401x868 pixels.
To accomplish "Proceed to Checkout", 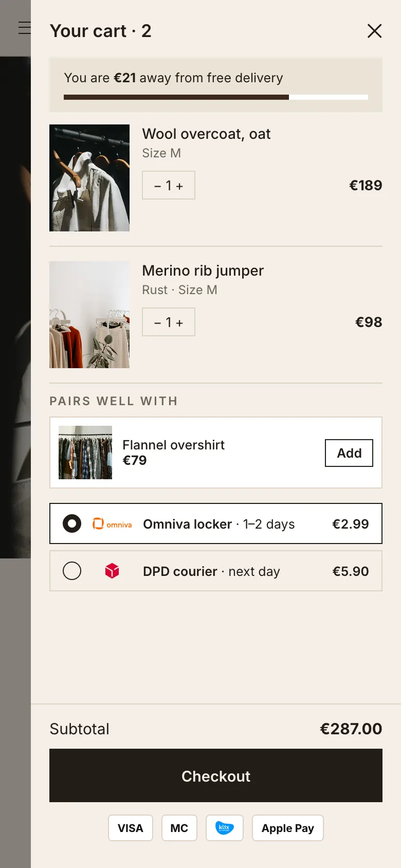I will tap(216, 775).
